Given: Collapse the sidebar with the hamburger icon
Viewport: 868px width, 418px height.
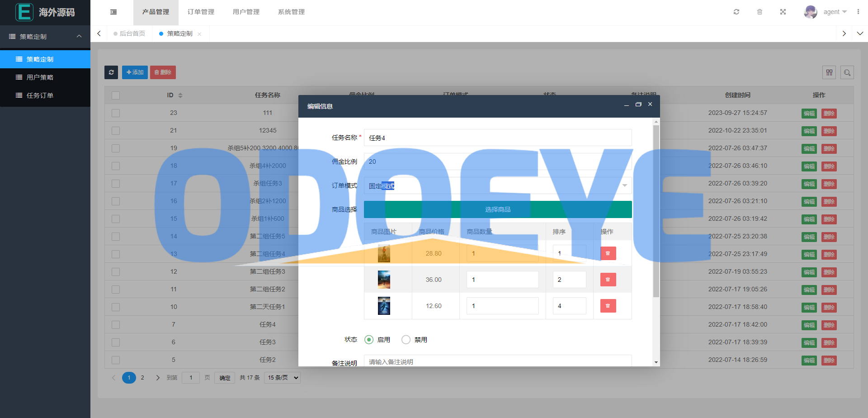Looking at the screenshot, I should tap(113, 12).
